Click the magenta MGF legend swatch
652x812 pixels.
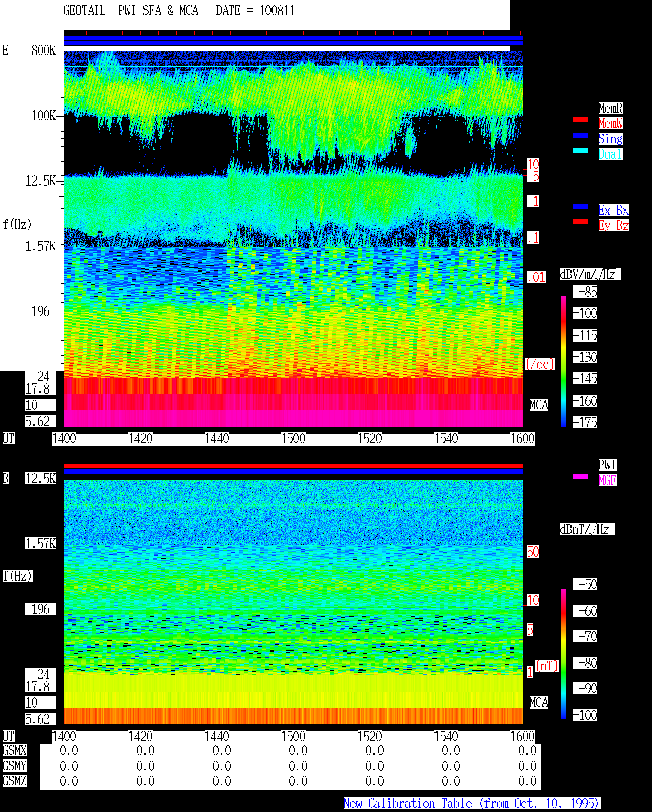click(x=581, y=477)
